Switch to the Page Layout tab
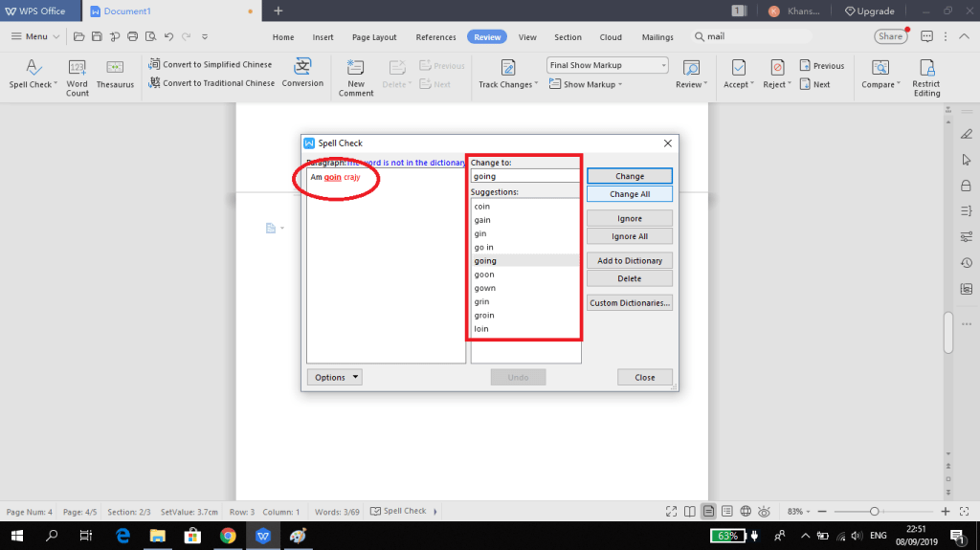 [x=374, y=37]
